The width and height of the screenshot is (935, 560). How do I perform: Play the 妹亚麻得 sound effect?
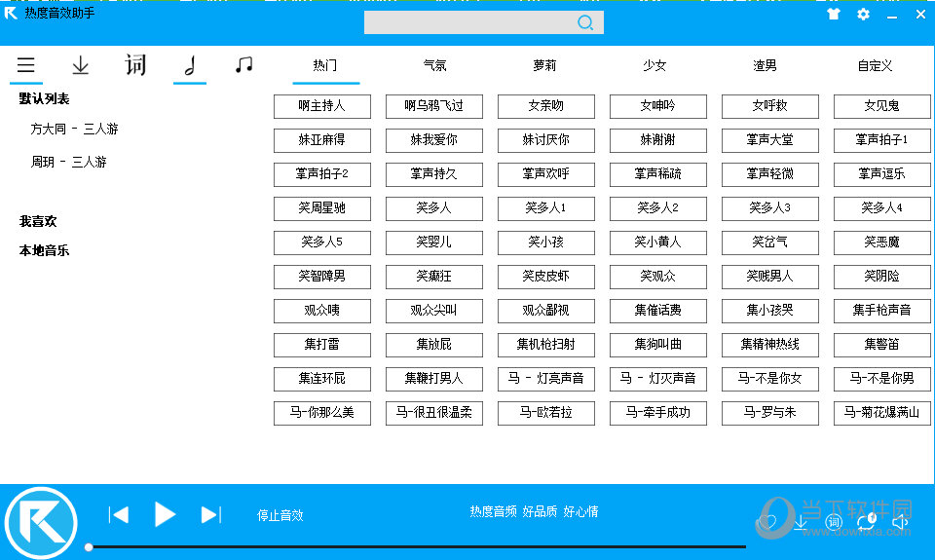point(322,140)
